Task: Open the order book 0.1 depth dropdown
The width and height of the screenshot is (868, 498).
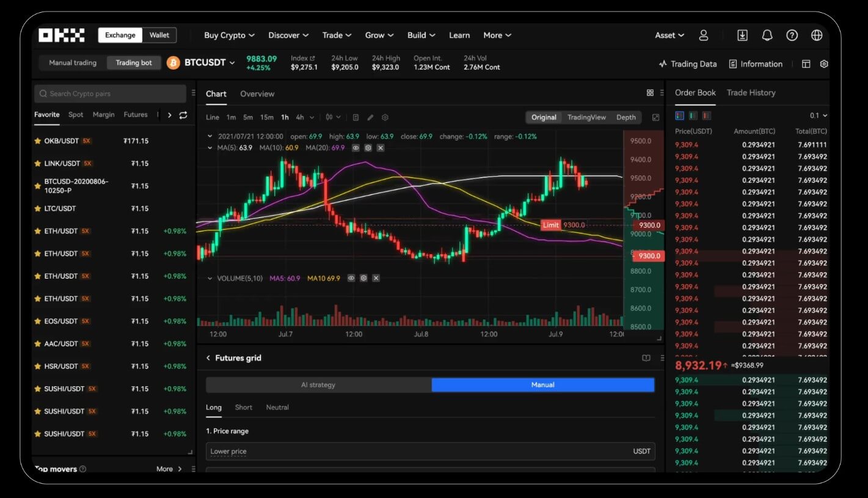Action: (x=819, y=115)
